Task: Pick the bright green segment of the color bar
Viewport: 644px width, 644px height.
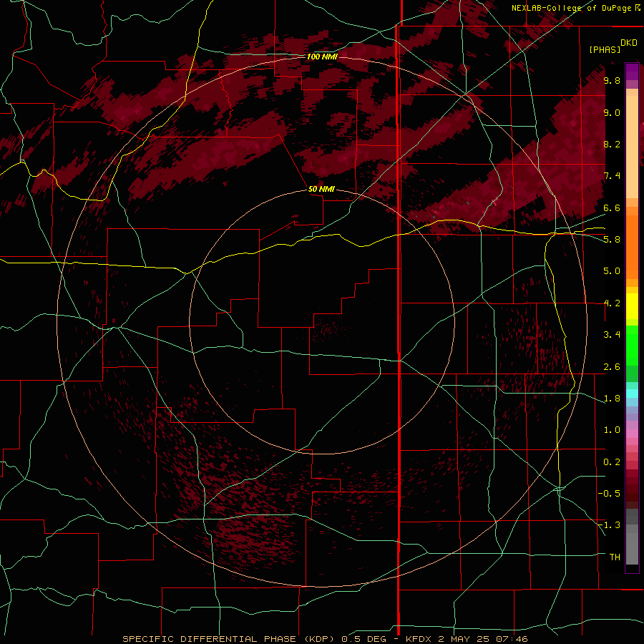Action: tap(632, 346)
